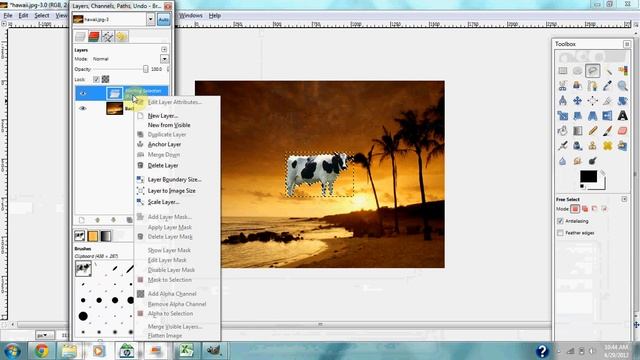Open the File menu

[x=8, y=16]
